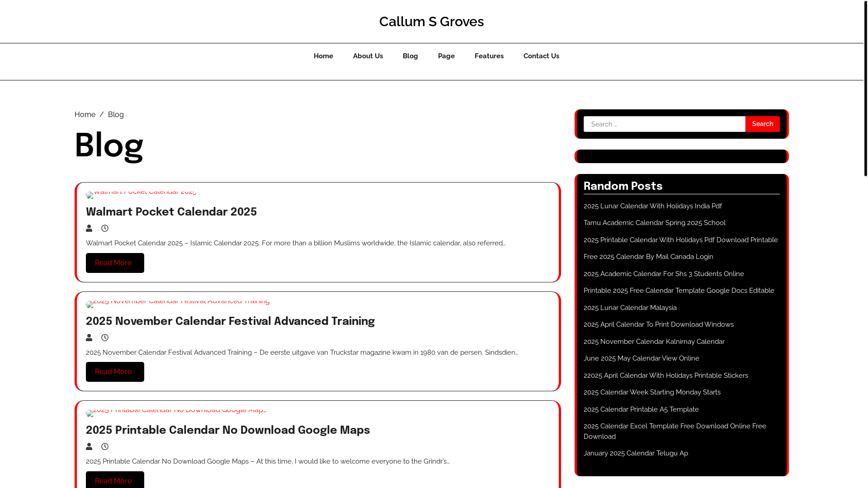
Task: Click the clock icon under Walmart Pocket Calendar 2025
Action: [x=105, y=228]
